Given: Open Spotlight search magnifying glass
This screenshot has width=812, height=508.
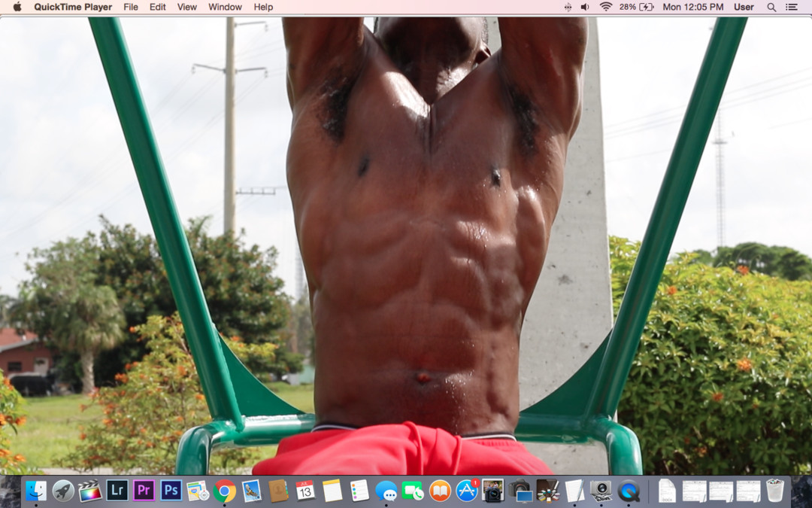Looking at the screenshot, I should (771, 7).
